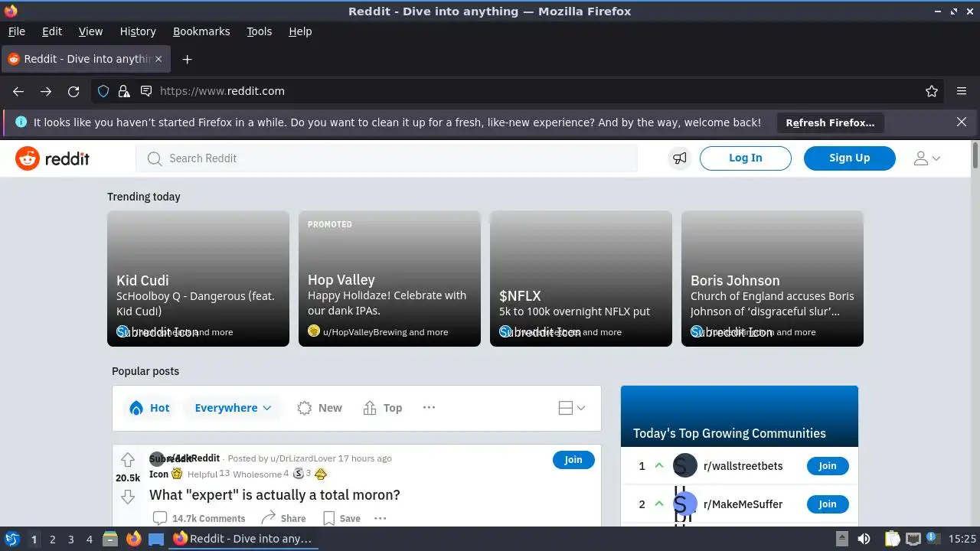Change the post card view layout
980x551 pixels.
pyautogui.click(x=572, y=408)
